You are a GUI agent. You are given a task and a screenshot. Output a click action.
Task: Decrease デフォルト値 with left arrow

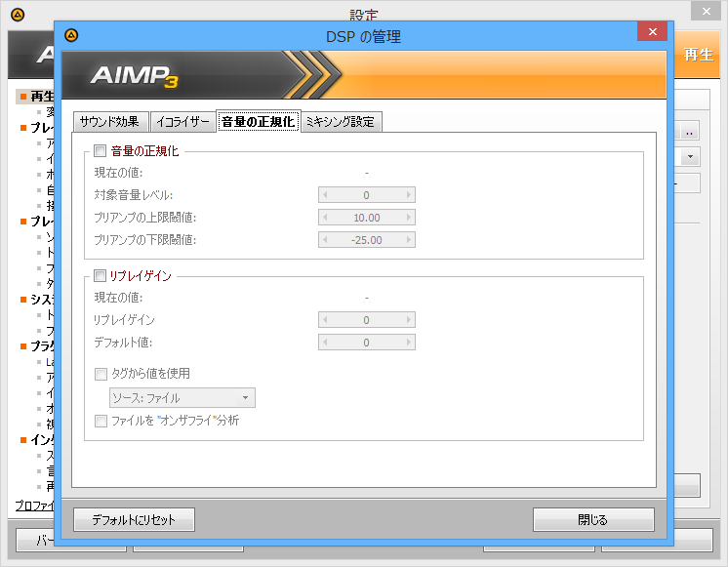(325, 343)
